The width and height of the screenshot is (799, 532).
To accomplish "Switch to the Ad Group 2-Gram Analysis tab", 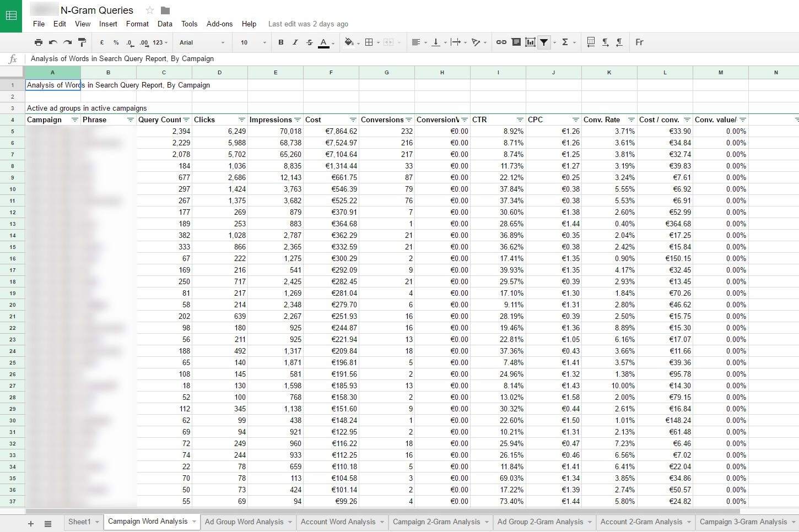I will [x=540, y=522].
